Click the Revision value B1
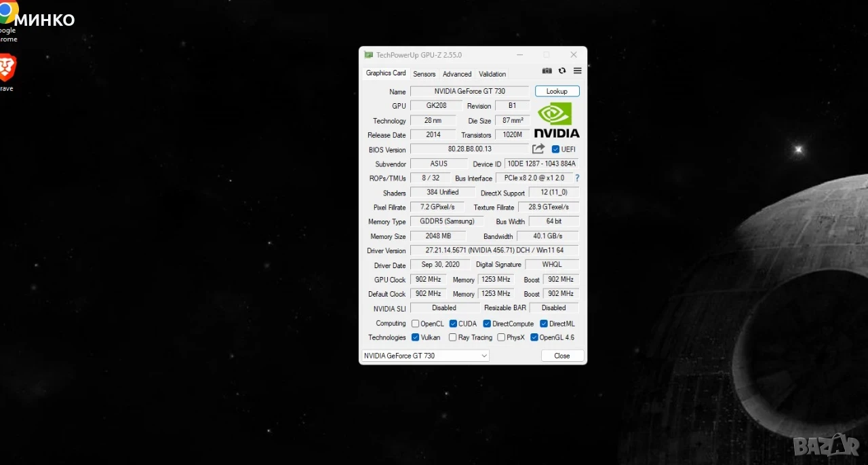This screenshot has height=465, width=868. click(512, 106)
